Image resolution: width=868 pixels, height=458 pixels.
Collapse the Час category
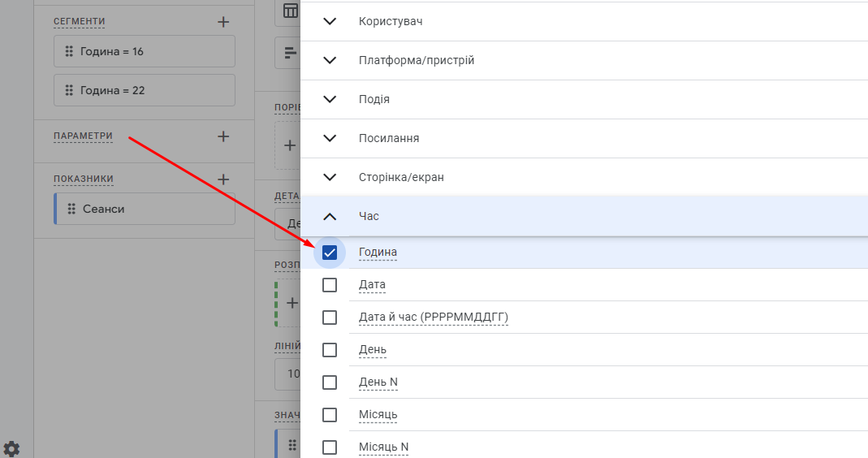click(330, 217)
